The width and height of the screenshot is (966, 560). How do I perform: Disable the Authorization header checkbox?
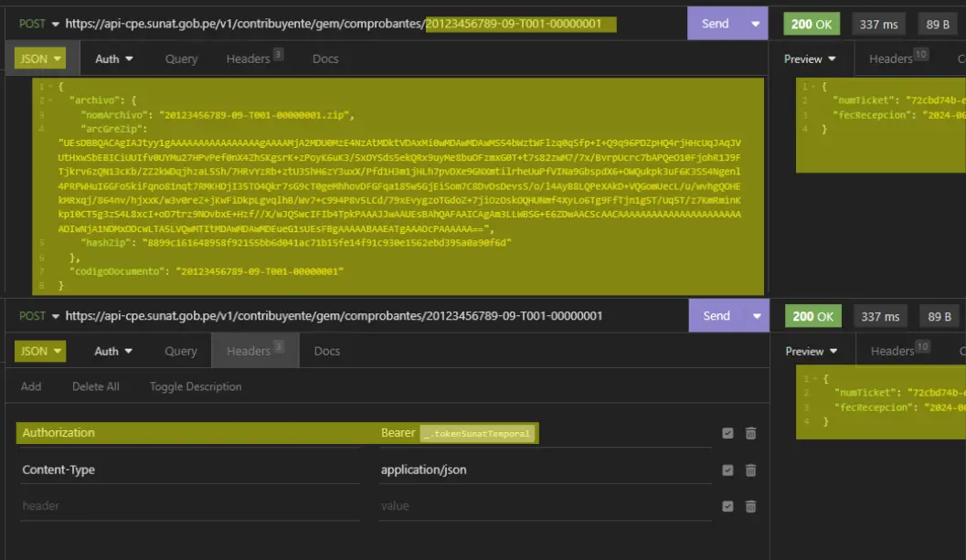(x=727, y=433)
